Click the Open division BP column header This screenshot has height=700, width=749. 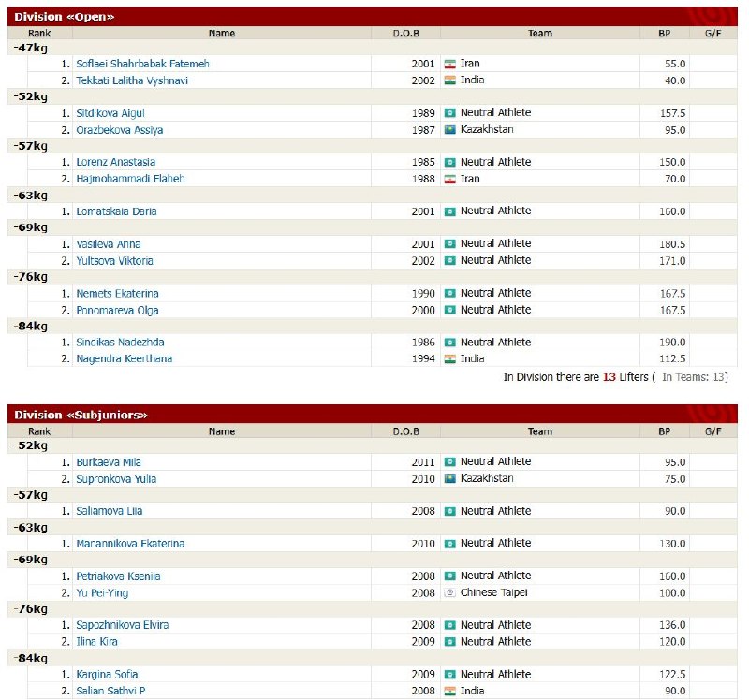coord(665,34)
